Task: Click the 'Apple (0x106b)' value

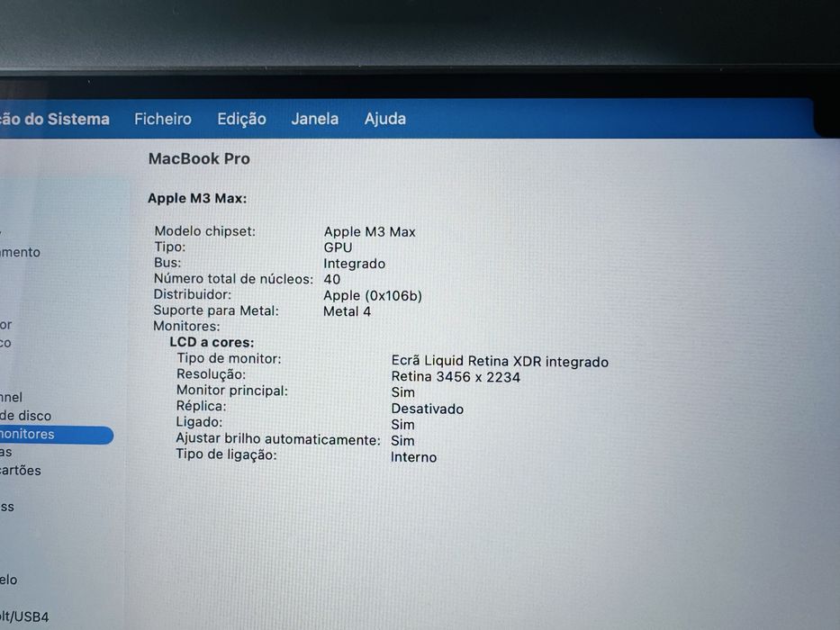Action: click(373, 296)
